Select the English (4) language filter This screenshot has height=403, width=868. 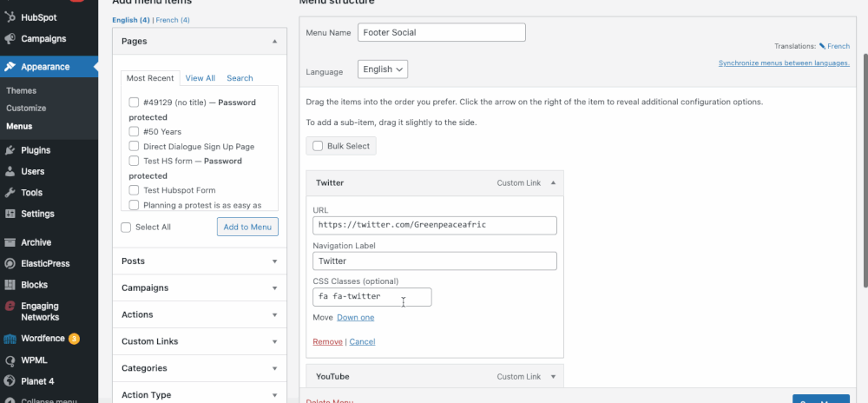point(131,20)
